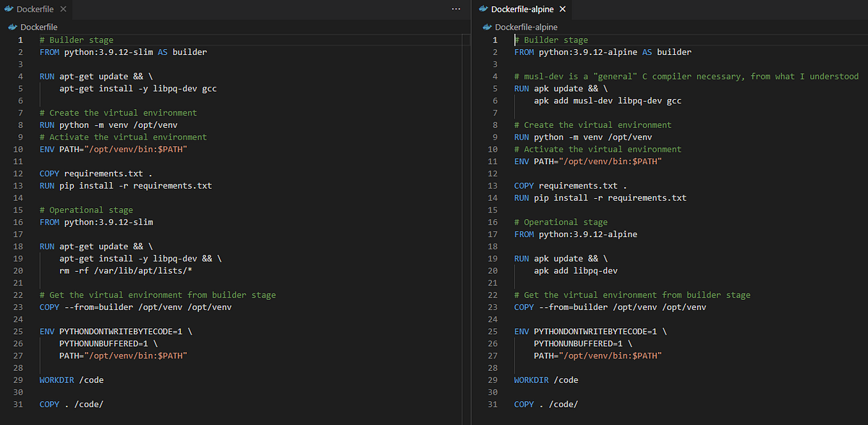
Task: Close the Dockerfile tab
Action: 62,9
